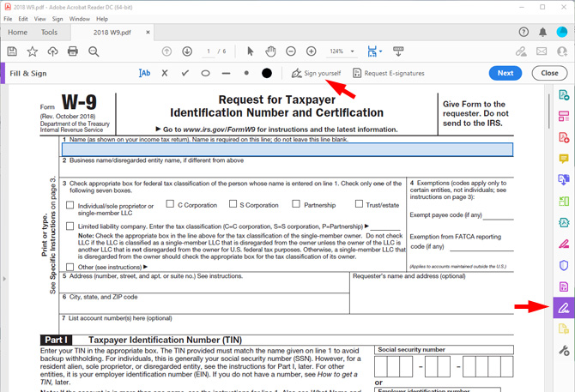Open the Protect shield tool in sidebar

click(x=564, y=265)
